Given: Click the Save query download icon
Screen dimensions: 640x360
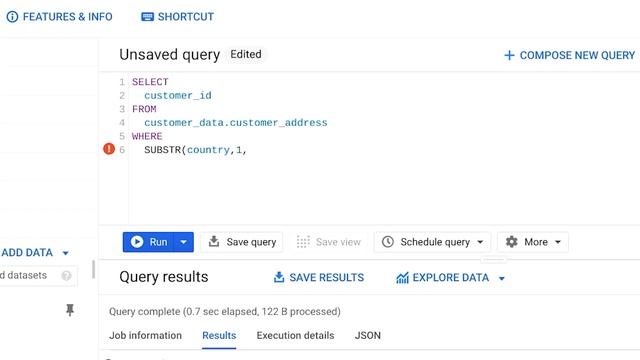Looking at the screenshot, I should tap(213, 241).
